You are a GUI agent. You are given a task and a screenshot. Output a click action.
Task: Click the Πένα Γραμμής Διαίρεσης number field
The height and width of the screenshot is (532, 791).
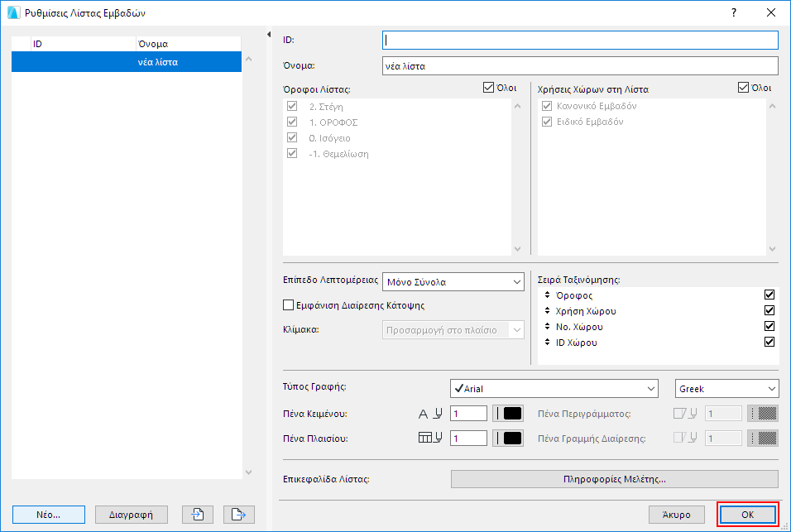[x=723, y=438]
